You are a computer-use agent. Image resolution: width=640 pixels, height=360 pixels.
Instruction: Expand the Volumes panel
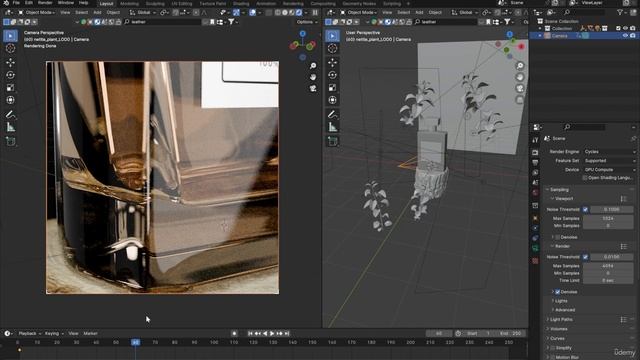pyautogui.click(x=558, y=329)
